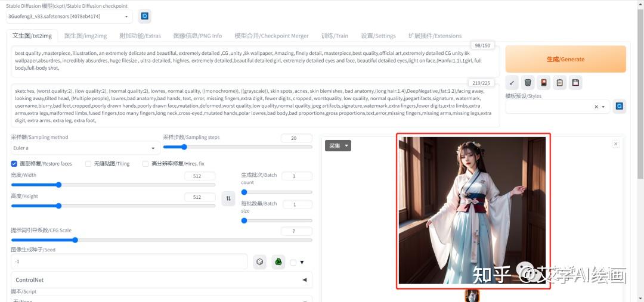Click the Height number field
This screenshot has height=302, width=644.
pyautogui.click(x=200, y=197)
